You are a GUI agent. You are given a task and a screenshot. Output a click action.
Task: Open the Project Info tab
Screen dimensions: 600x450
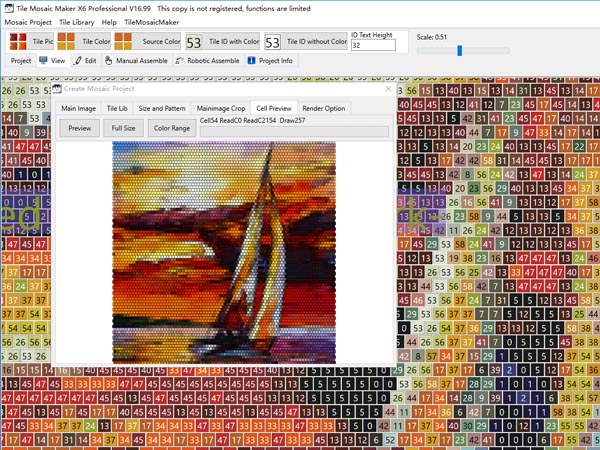(x=271, y=60)
